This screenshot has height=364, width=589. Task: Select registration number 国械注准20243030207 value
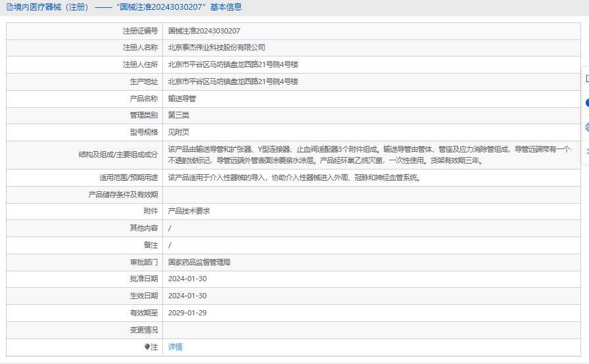pos(204,31)
